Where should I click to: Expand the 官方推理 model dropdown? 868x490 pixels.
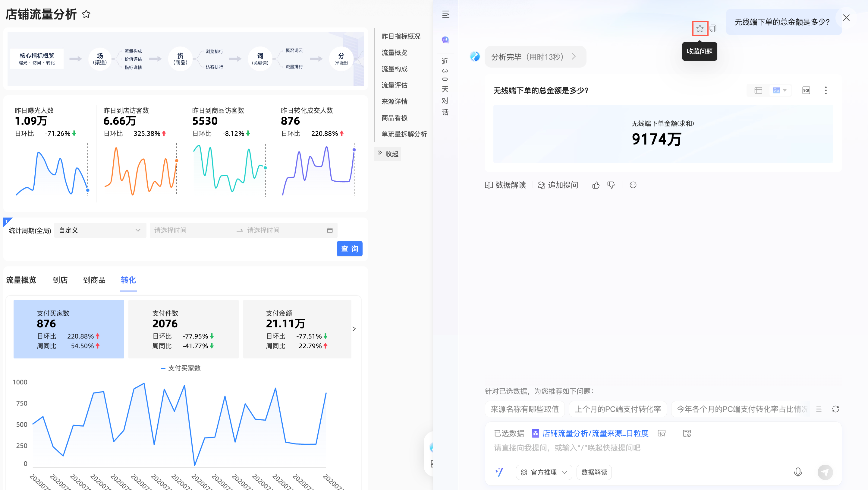pyautogui.click(x=544, y=472)
